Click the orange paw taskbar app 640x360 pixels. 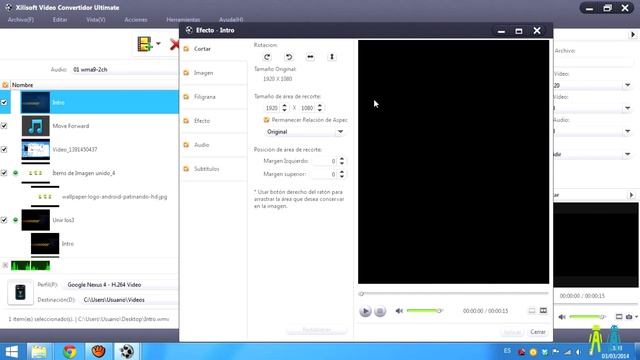98,351
